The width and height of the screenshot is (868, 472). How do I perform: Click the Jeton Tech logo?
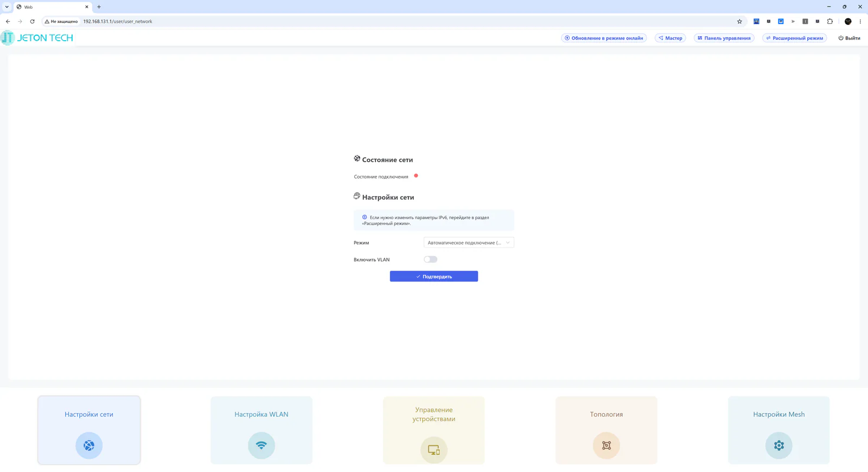click(x=37, y=38)
